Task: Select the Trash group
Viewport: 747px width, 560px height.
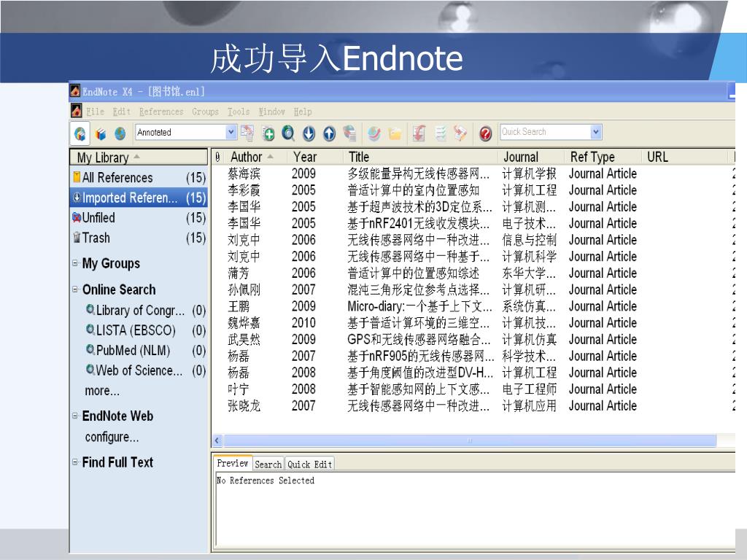Action: [x=139, y=238]
